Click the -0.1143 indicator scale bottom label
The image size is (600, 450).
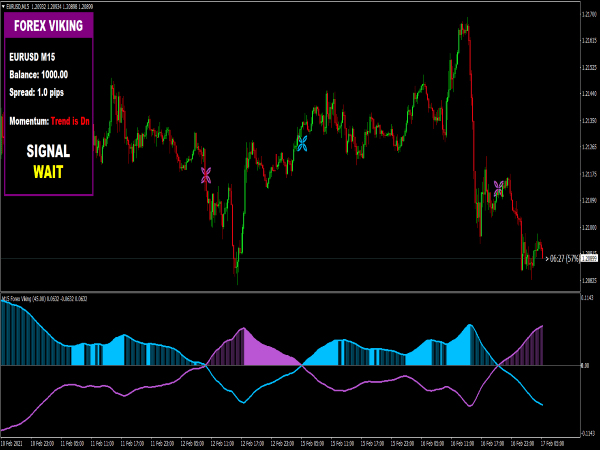[x=588, y=434]
